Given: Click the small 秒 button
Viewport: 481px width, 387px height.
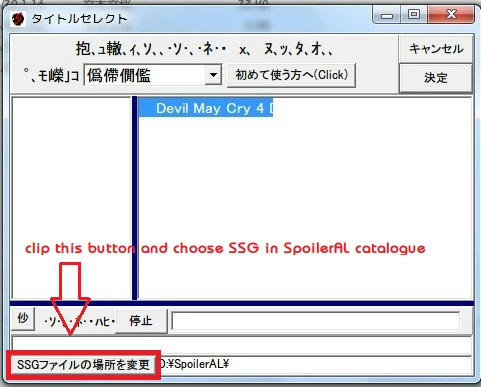Looking at the screenshot, I should [23, 319].
